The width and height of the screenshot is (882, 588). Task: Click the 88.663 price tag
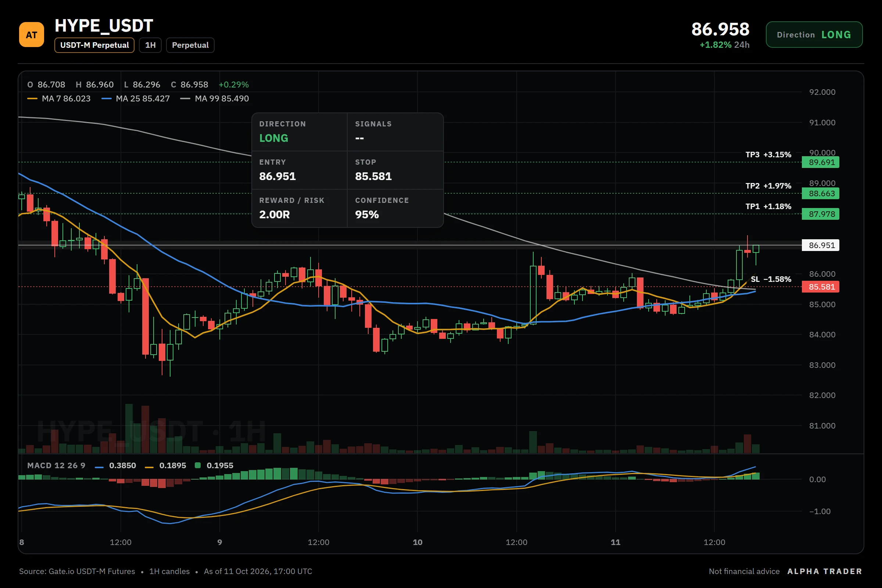tap(821, 194)
